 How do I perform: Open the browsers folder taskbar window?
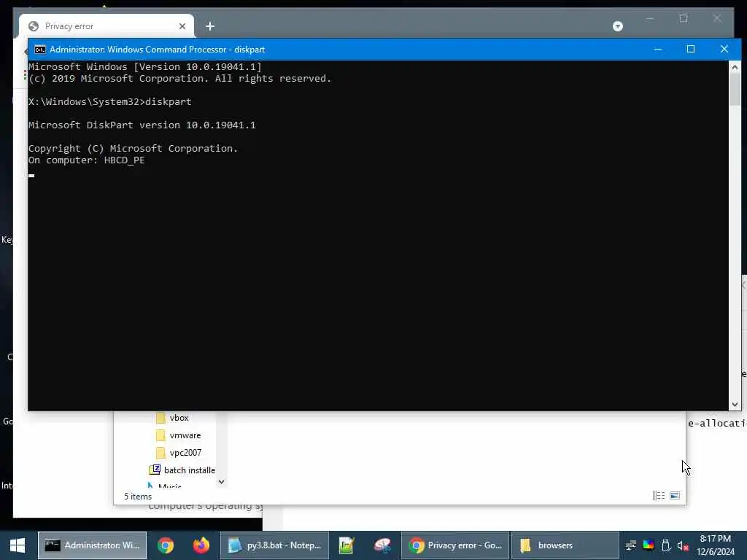(565, 545)
